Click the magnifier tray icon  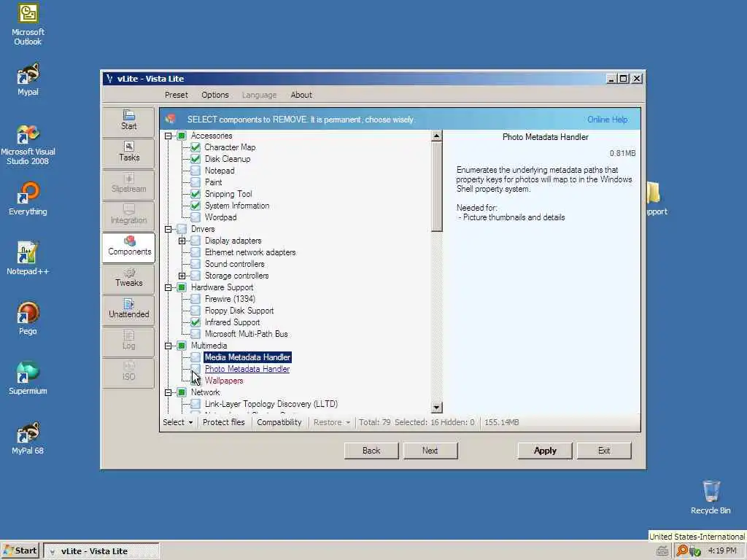[682, 551]
